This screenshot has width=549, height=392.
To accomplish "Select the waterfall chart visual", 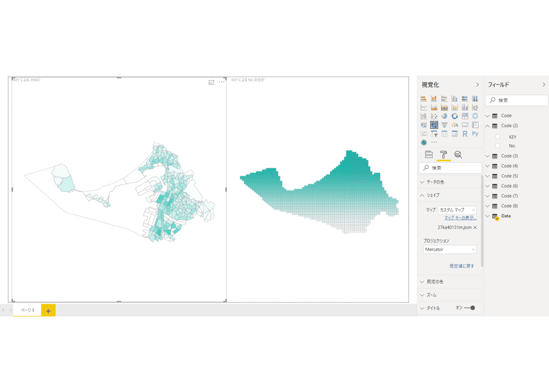I will pos(424,116).
